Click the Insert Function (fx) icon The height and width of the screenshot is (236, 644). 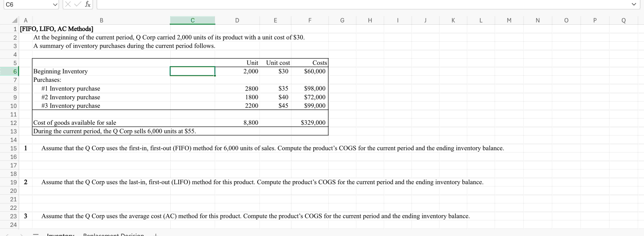87,4
